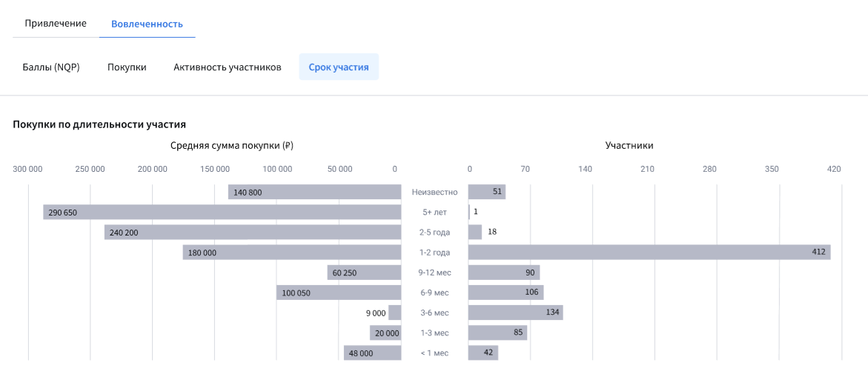Select the Срок участия sub-tab

[x=339, y=67]
